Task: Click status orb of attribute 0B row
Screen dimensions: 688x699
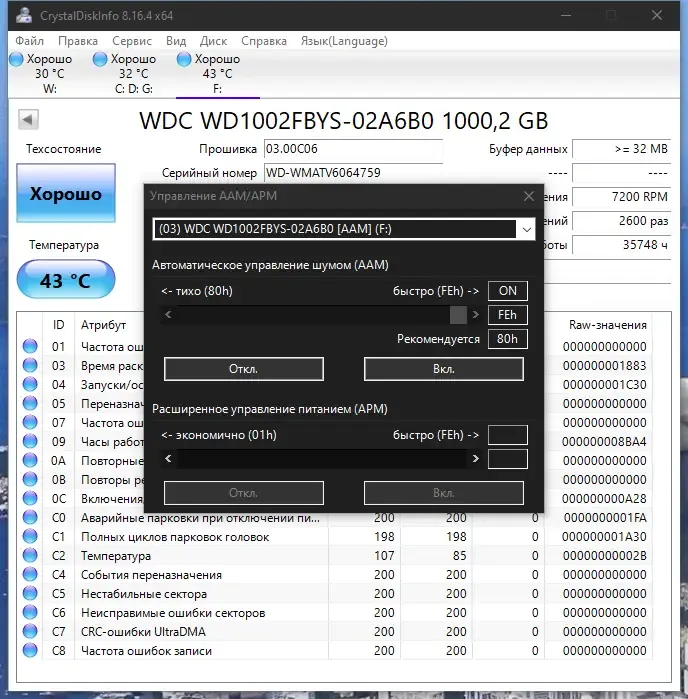Action: 30,480
